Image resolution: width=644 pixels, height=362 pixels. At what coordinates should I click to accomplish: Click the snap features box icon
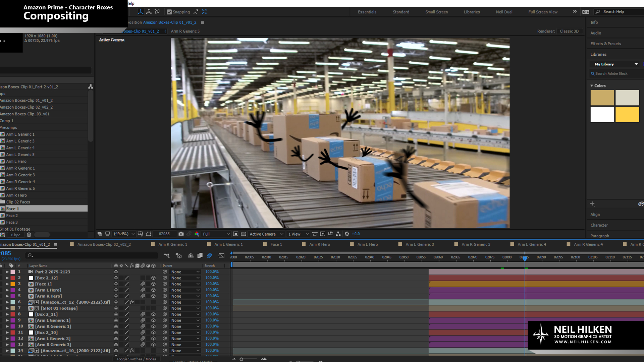click(x=204, y=12)
